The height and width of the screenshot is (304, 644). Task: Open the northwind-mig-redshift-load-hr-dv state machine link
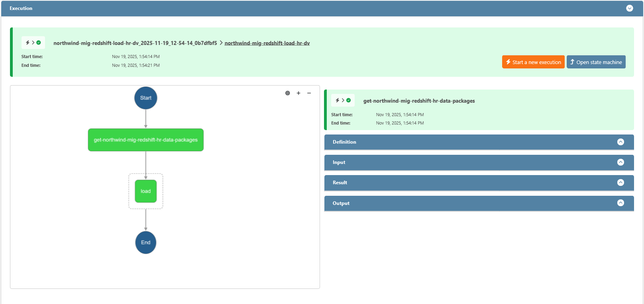pyautogui.click(x=267, y=43)
